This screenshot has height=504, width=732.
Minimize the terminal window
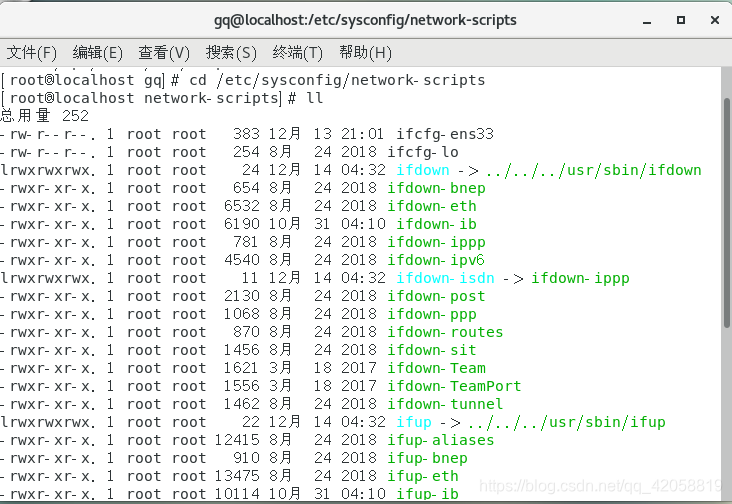click(647, 21)
